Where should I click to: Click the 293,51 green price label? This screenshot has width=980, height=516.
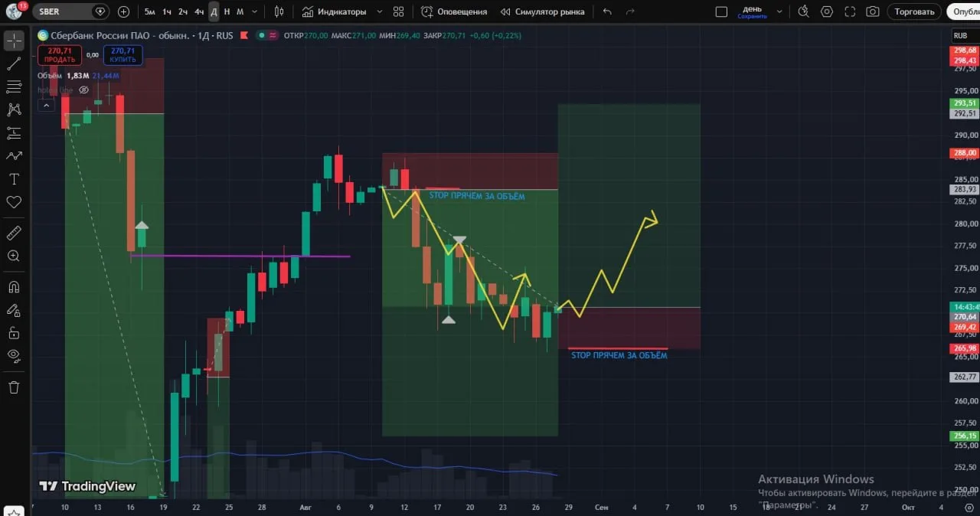pyautogui.click(x=965, y=103)
